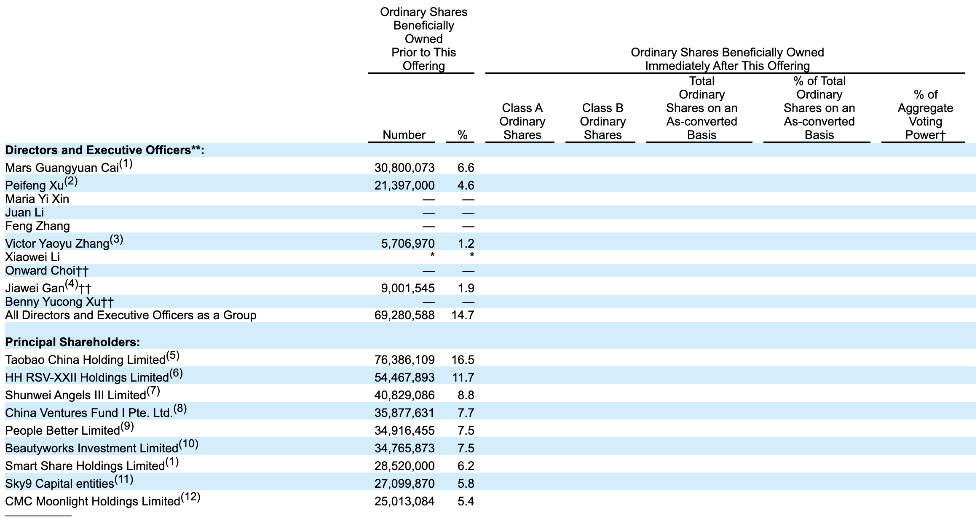Click footnote (5) after Taobao China Holding Limited
The height and width of the screenshot is (529, 980).
[x=172, y=356]
